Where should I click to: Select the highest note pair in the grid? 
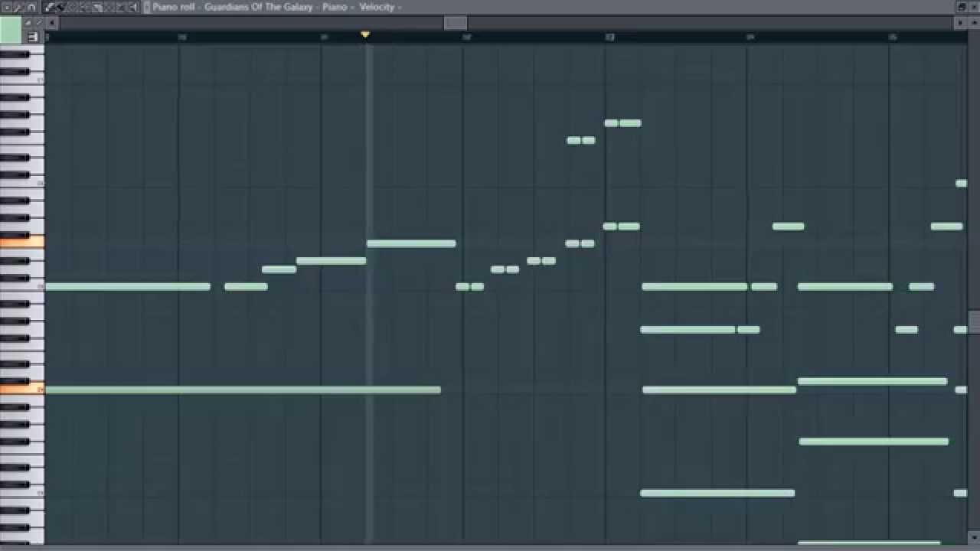[622, 122]
